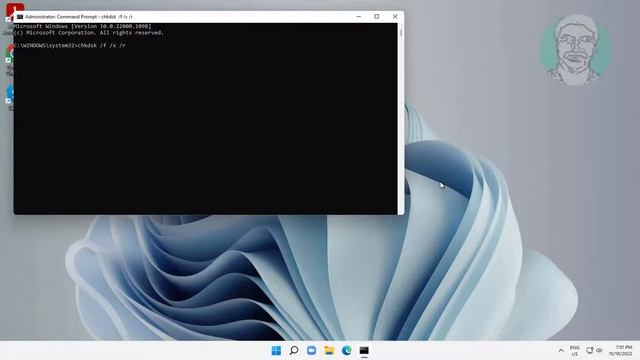Switch ENG US input language
640x360 pixels.
coord(575,351)
